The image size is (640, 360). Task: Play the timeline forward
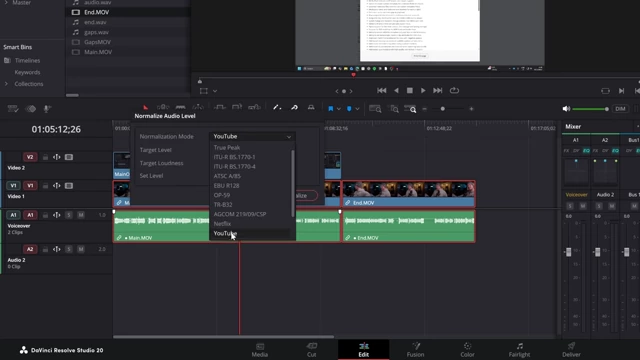(x=423, y=91)
